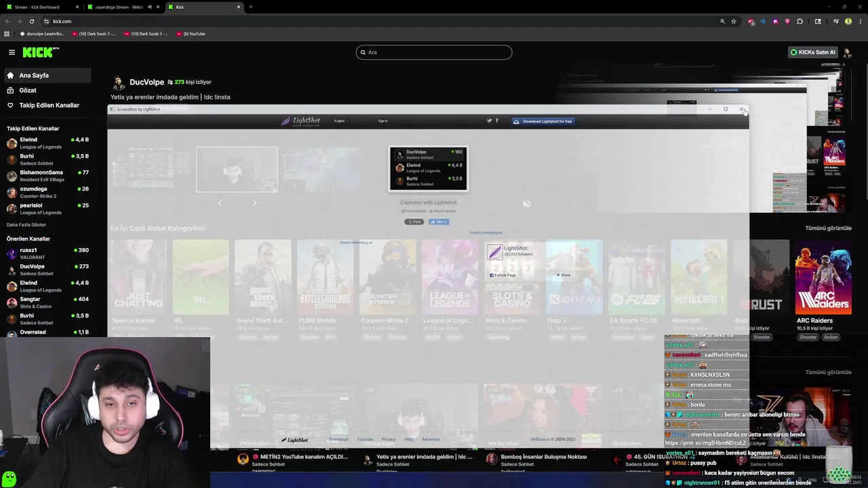Open Overrated recommended channel

47,332
